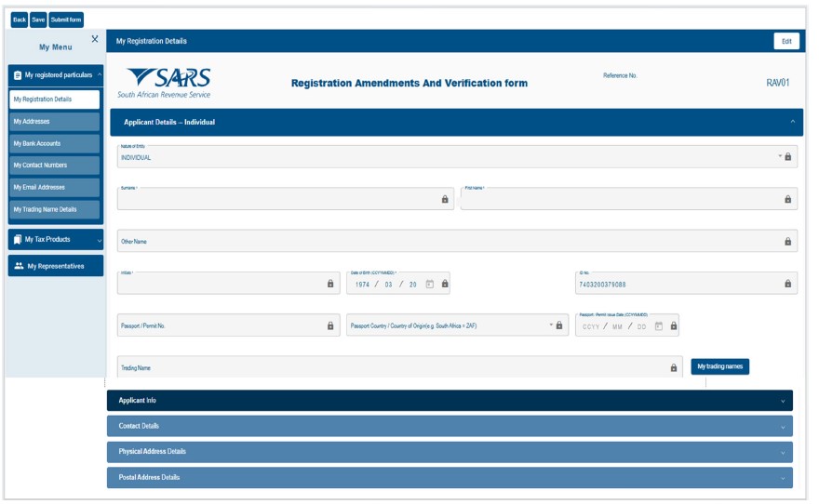Click lock icon in First Name field
819x504 pixels.
(x=787, y=199)
